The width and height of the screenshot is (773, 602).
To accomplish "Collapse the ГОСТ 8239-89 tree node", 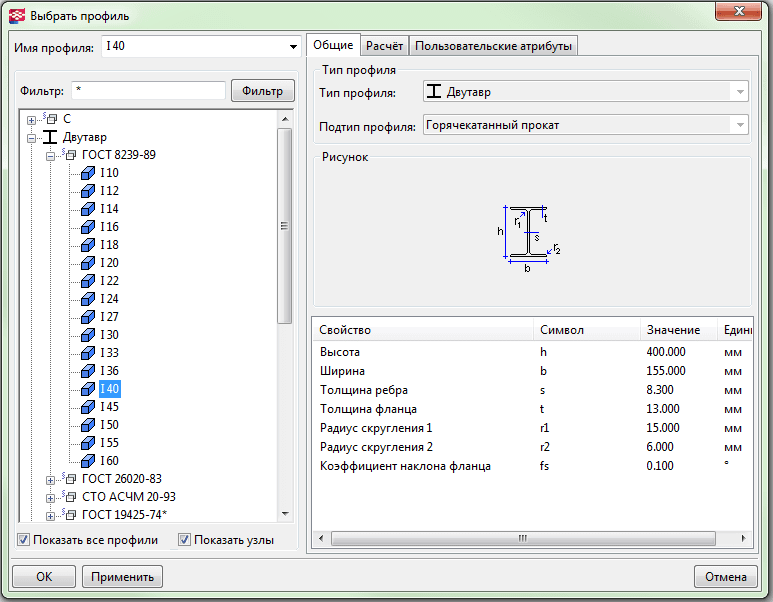I will click(50, 155).
